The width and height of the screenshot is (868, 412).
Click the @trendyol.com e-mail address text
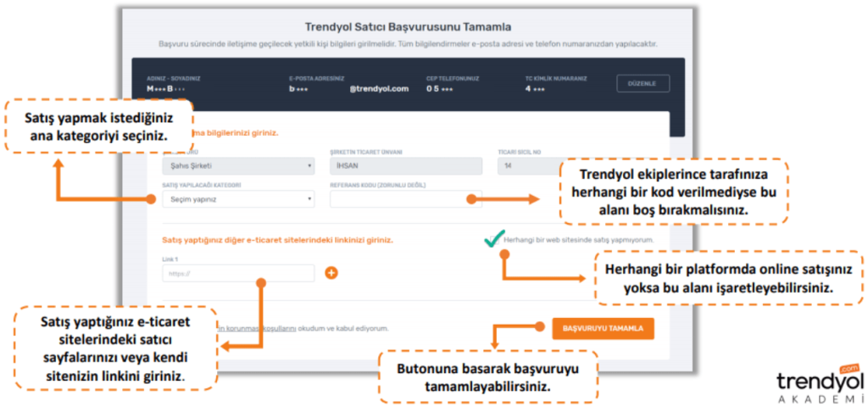click(379, 88)
